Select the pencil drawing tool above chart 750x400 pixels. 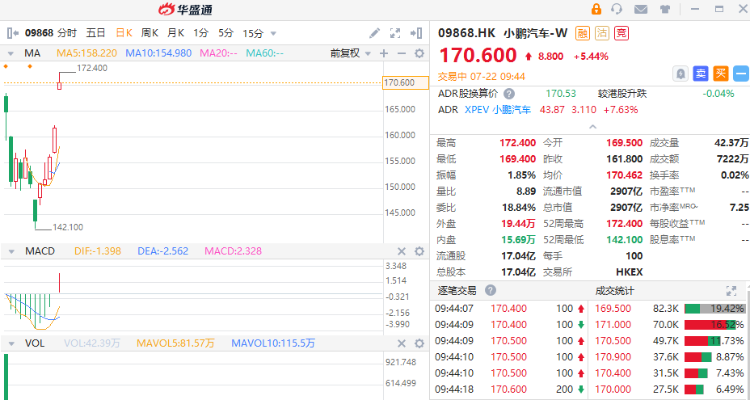coord(374,33)
